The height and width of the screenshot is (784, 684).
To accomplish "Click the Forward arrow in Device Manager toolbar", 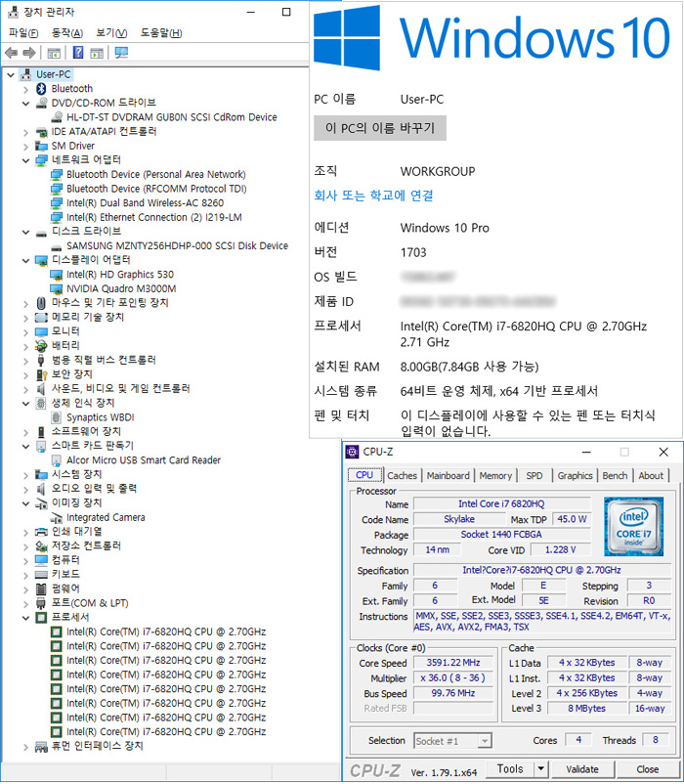I will tap(29, 53).
